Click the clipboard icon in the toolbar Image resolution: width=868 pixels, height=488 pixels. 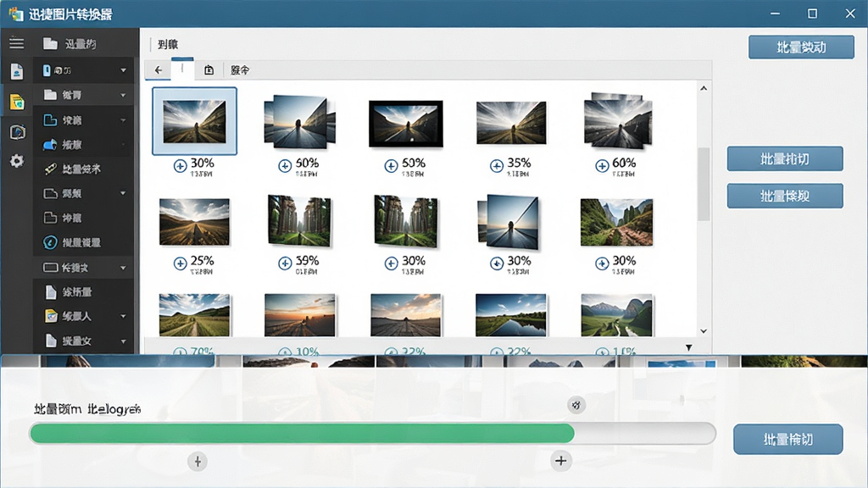coord(209,70)
